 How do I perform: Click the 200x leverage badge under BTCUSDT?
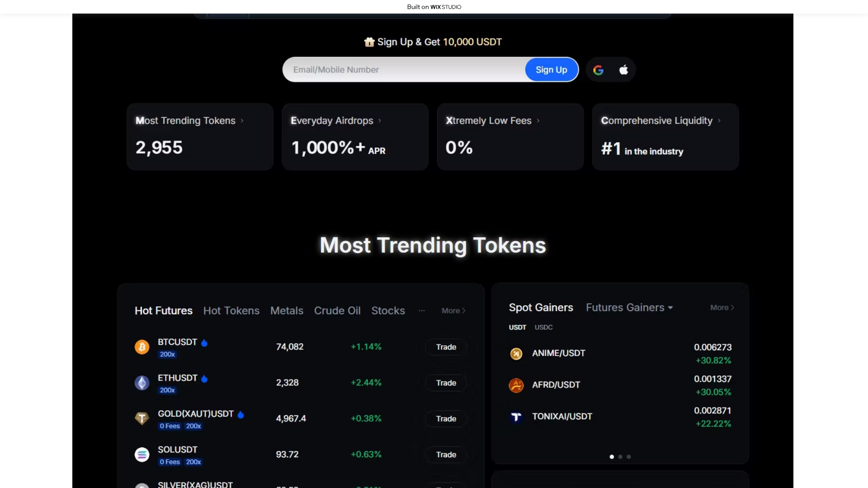pos(167,355)
